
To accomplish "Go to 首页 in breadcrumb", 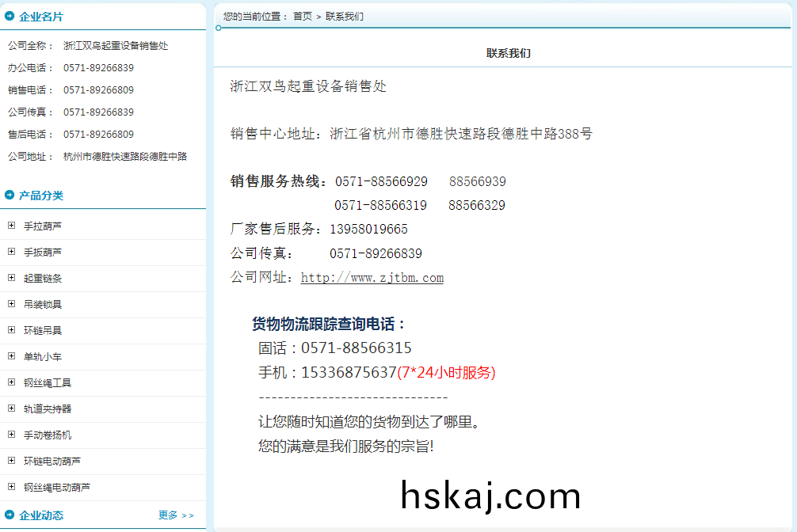I will click(303, 17).
